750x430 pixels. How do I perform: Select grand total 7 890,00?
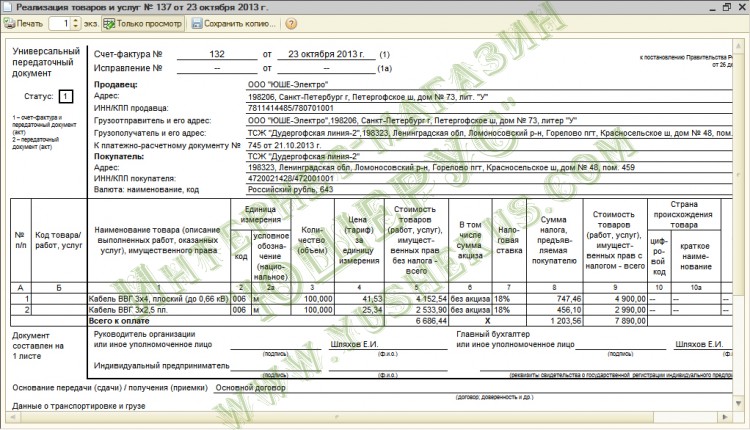(615, 321)
